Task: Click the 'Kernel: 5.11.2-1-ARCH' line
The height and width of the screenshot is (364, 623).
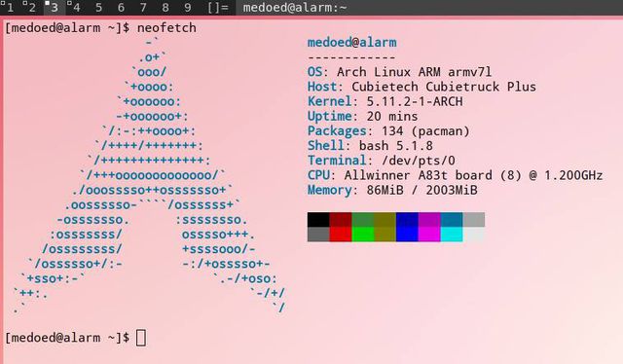Action: click(385, 101)
